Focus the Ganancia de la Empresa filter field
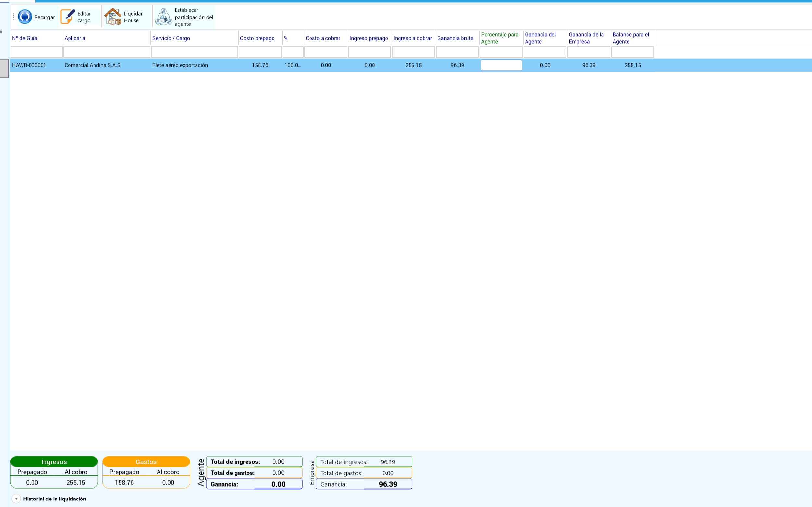 (589, 52)
